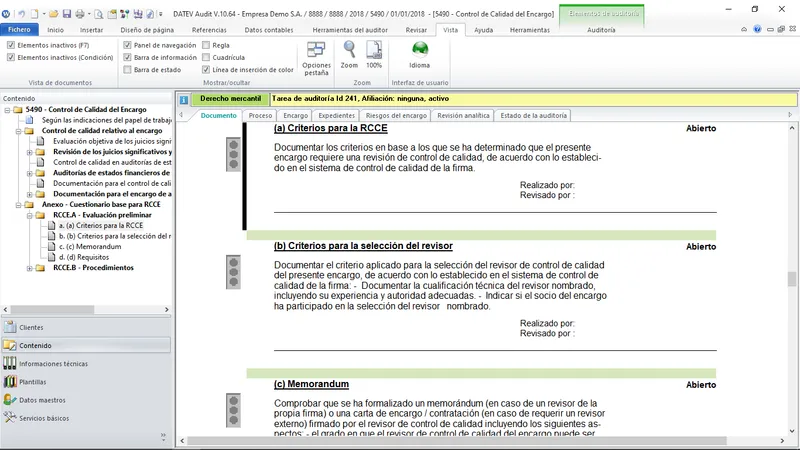800x450 pixels.
Task: Click traffic light beside selección del revisor section
Action: click(x=234, y=272)
